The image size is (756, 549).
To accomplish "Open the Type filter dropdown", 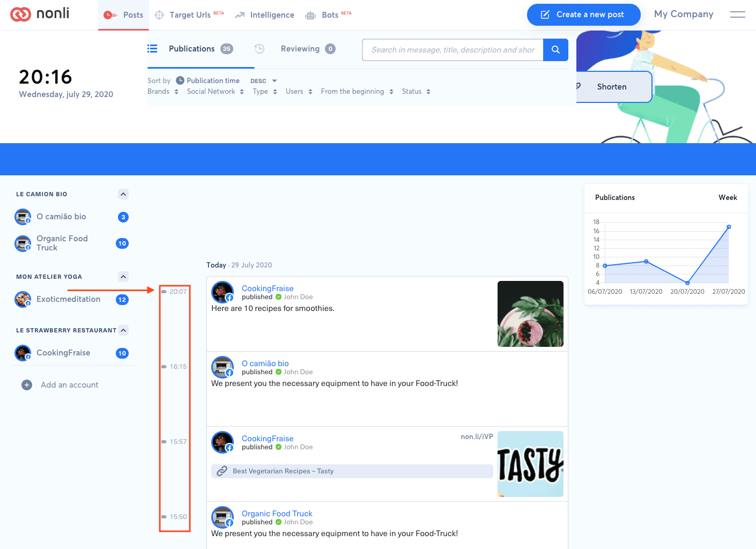I will pyautogui.click(x=265, y=92).
